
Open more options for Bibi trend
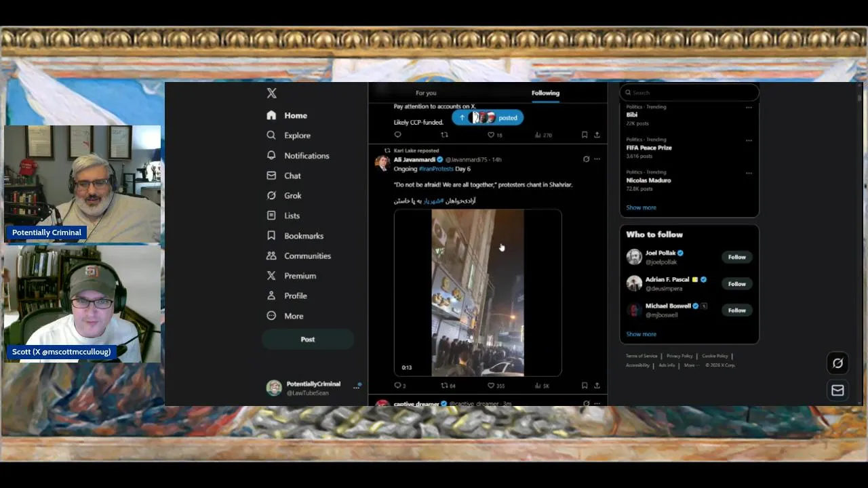(749, 107)
